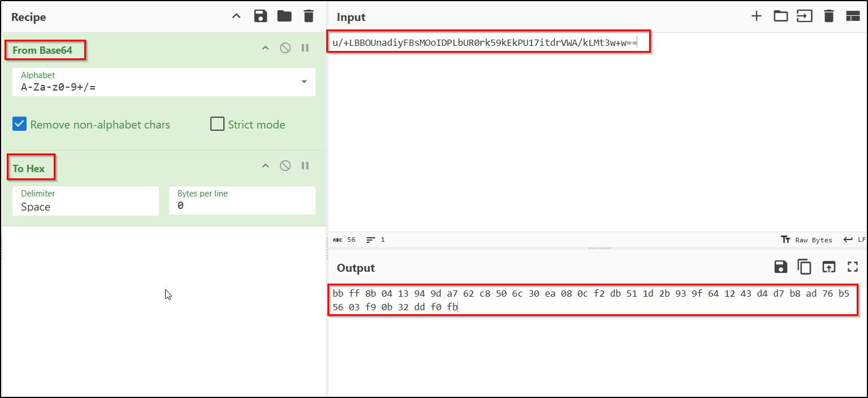The width and height of the screenshot is (868, 398).
Task: Add a new input tab with plus icon
Action: pos(757,16)
